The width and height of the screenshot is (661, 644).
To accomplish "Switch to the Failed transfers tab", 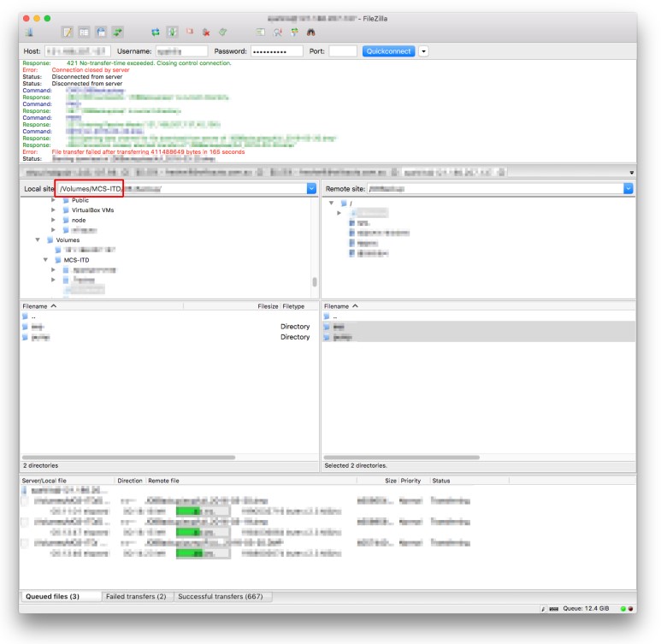I will point(137,596).
